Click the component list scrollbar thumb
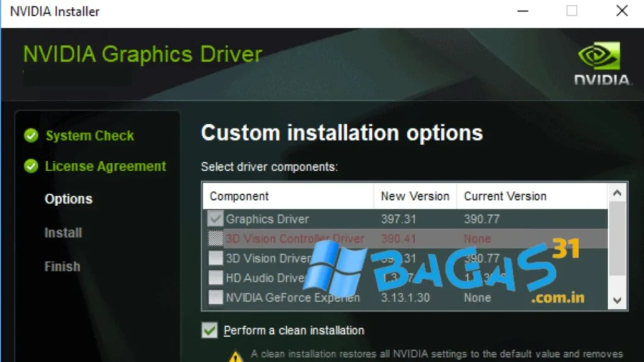This screenshot has height=362, width=644. [x=617, y=238]
